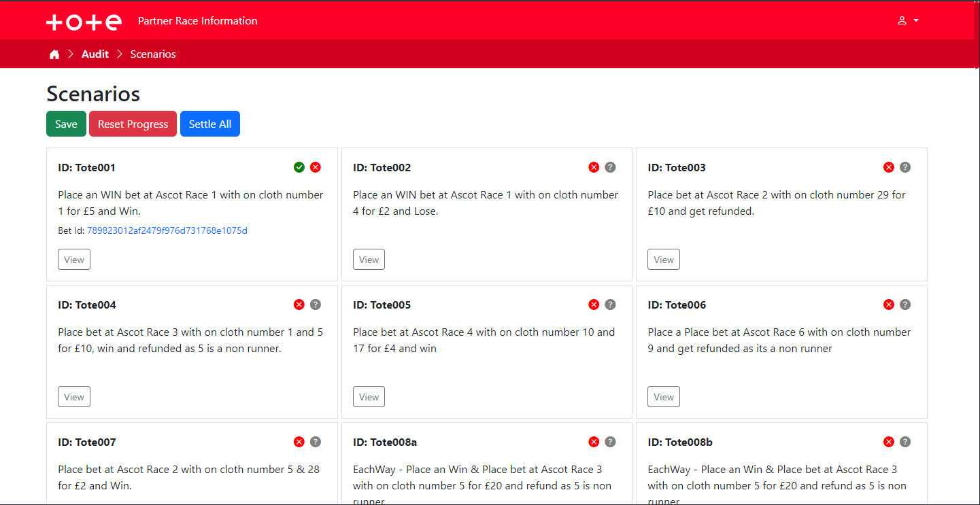Click red cross icon on Tote003 card
The image size is (980, 505).
pyautogui.click(x=888, y=167)
